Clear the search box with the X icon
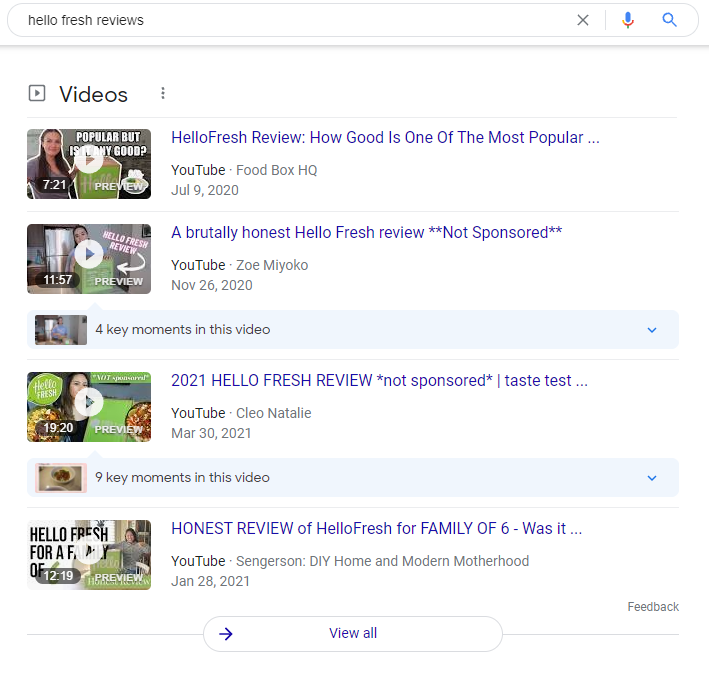The height and width of the screenshot is (677, 709). [x=583, y=20]
